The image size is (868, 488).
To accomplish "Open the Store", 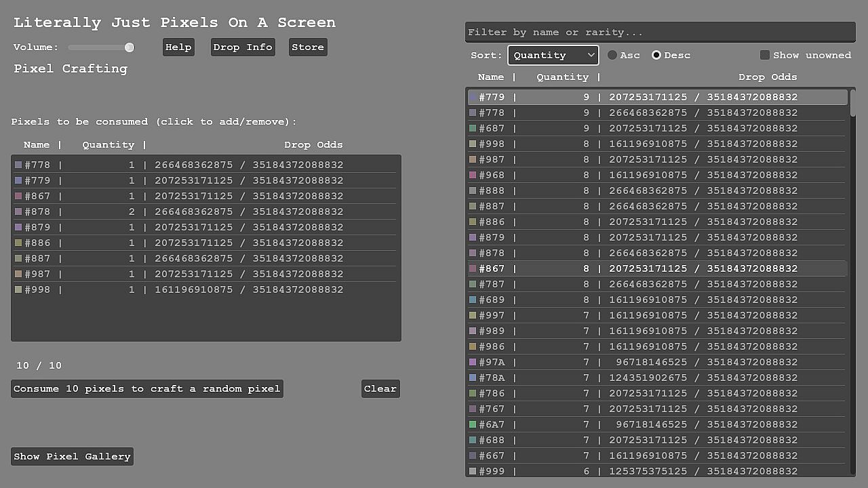I will 308,47.
